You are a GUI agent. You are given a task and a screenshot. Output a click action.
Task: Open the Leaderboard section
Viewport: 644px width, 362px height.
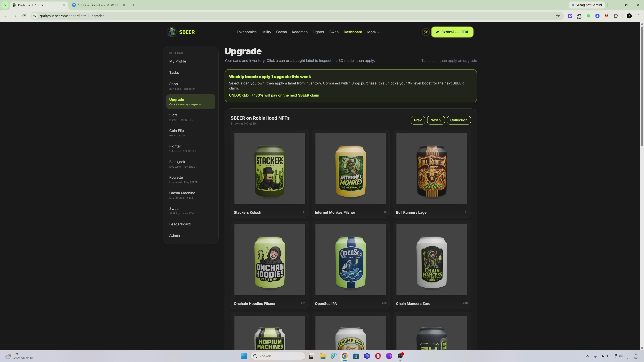coord(191,224)
